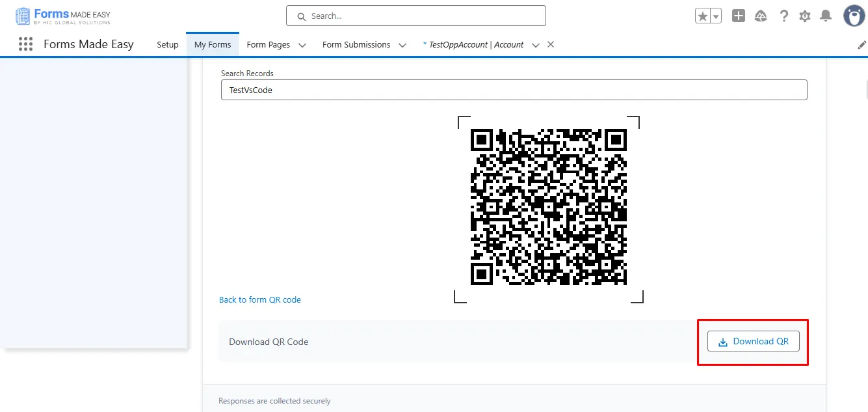This screenshot has width=868, height=412.
Task: Follow the Back to form QR code link
Action: click(x=260, y=300)
